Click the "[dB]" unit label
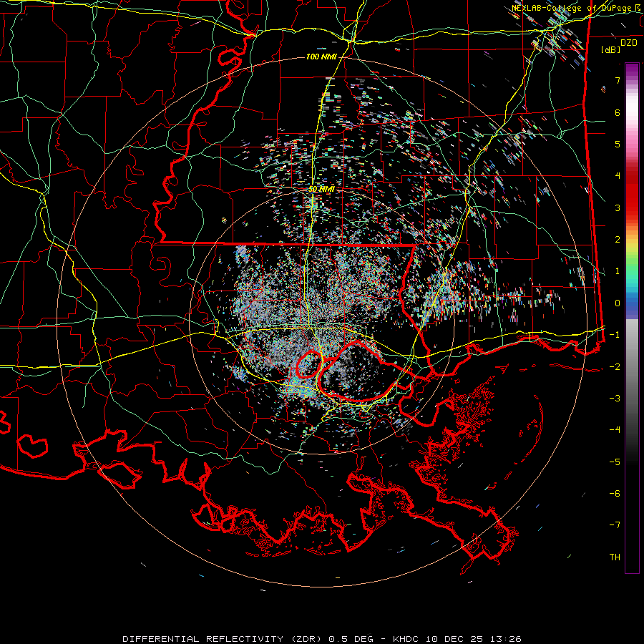This screenshot has width=644, height=644. [611, 49]
